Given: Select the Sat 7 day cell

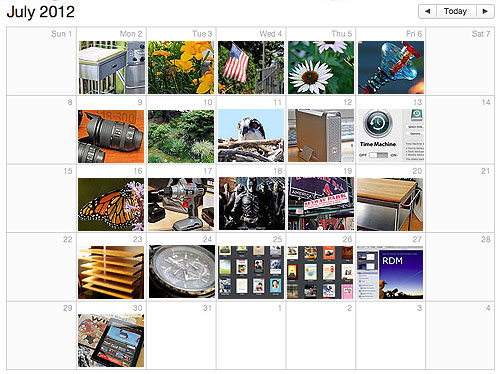Looking at the screenshot, I should 460,61.
